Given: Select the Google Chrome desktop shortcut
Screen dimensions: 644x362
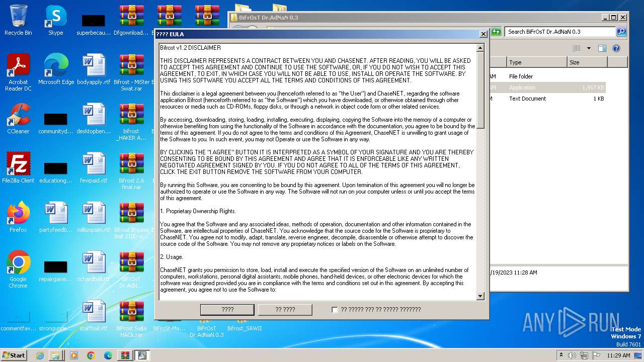Looking at the screenshot, I should pos(18,269).
